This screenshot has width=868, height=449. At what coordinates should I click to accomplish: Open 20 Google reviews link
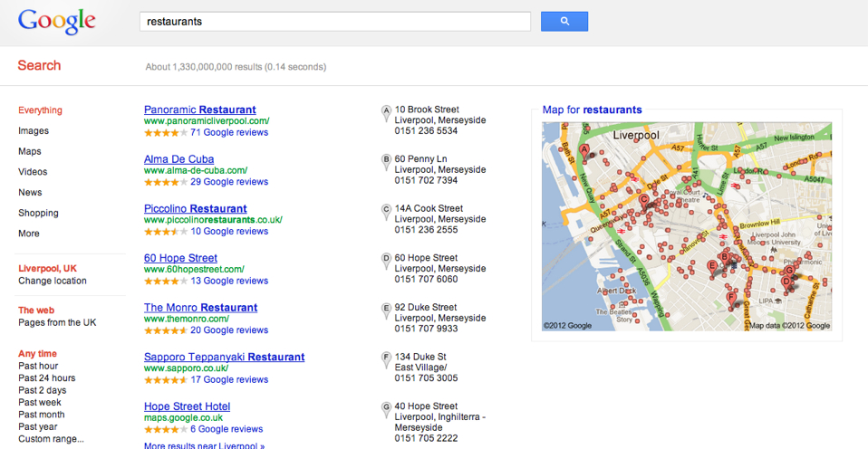[x=229, y=330]
